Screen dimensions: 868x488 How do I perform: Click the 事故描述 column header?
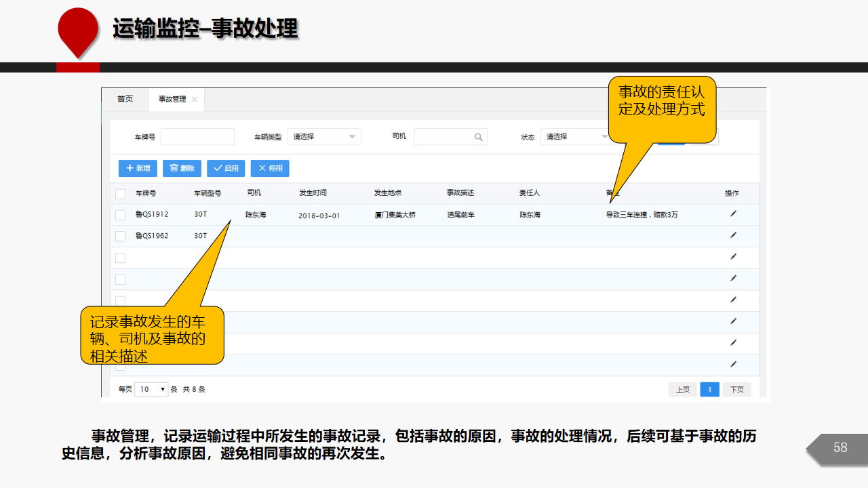tap(460, 193)
